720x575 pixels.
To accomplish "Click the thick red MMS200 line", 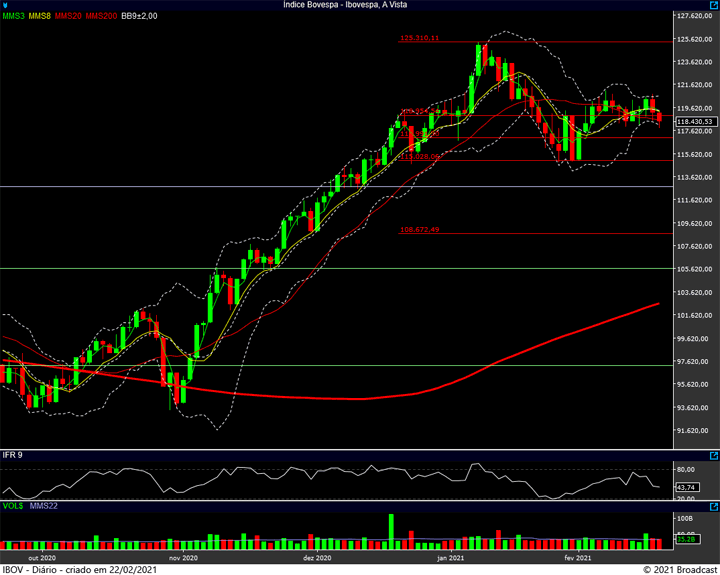I will point(560,336).
